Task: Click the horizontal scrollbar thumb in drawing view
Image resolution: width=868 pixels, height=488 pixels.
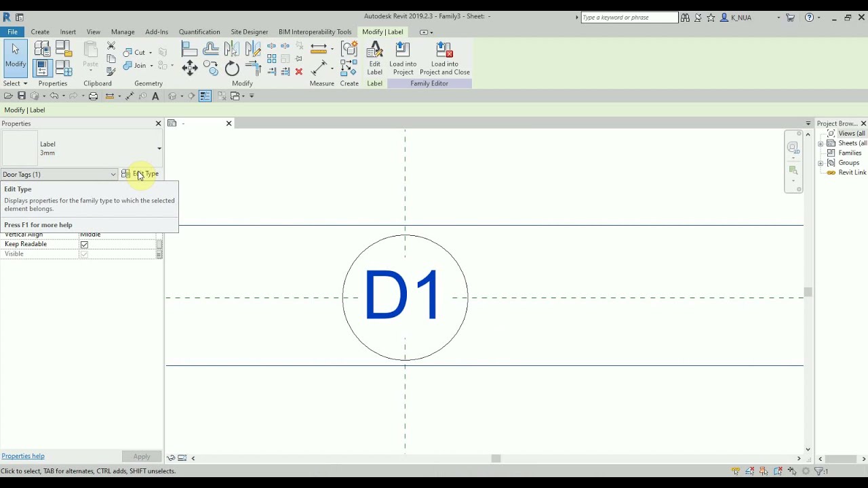Action: [496, 459]
